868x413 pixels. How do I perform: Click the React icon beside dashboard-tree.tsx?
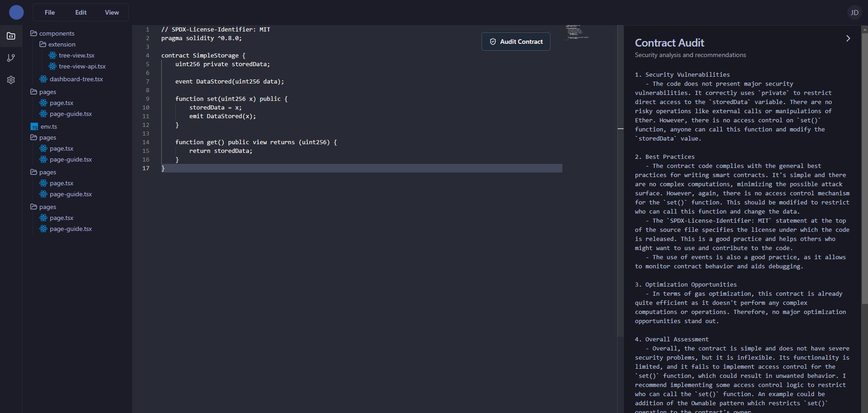[x=43, y=79]
